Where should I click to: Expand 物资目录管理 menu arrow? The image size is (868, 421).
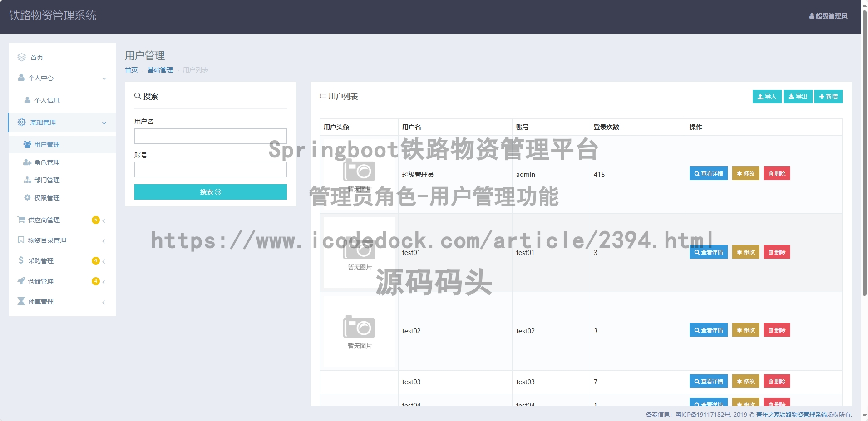coord(104,241)
